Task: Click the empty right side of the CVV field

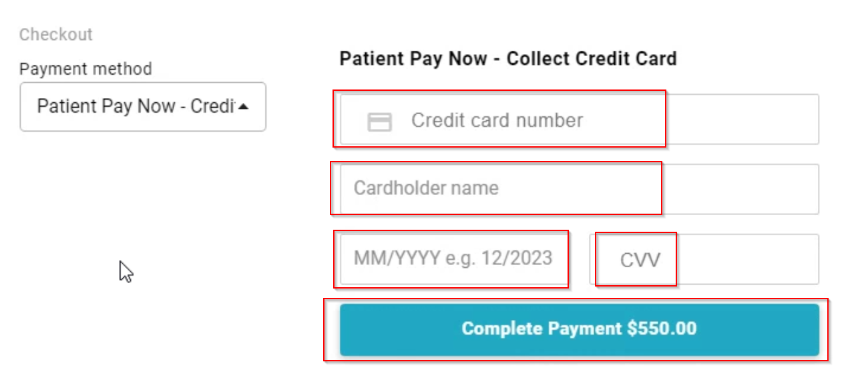Action: [748, 259]
